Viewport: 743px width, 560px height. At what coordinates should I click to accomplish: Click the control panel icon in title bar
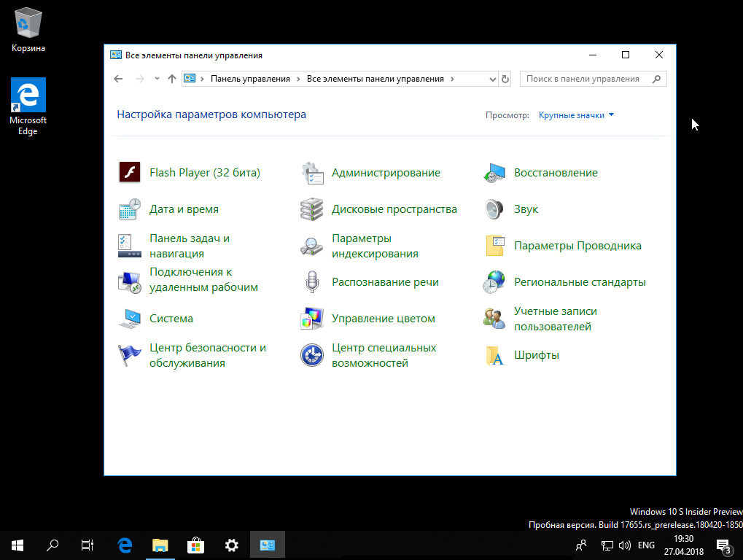click(x=116, y=55)
